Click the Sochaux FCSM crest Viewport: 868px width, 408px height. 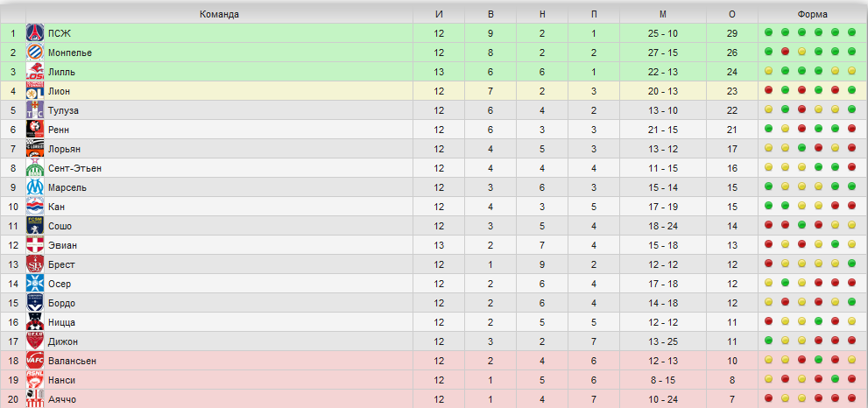pyautogui.click(x=35, y=226)
